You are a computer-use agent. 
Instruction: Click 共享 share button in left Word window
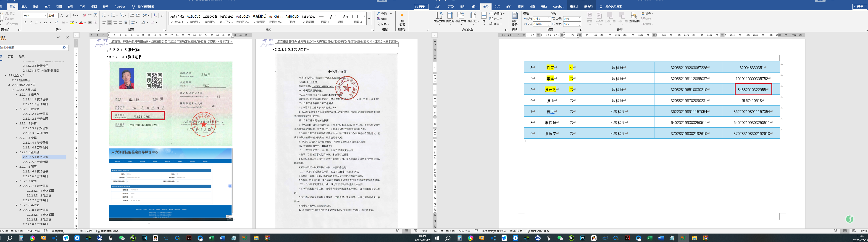[421, 7]
